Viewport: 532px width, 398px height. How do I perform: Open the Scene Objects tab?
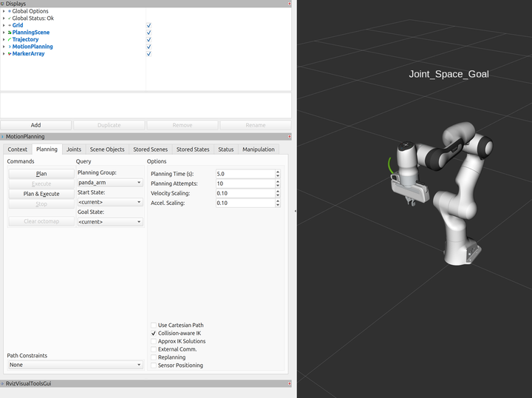(x=107, y=149)
